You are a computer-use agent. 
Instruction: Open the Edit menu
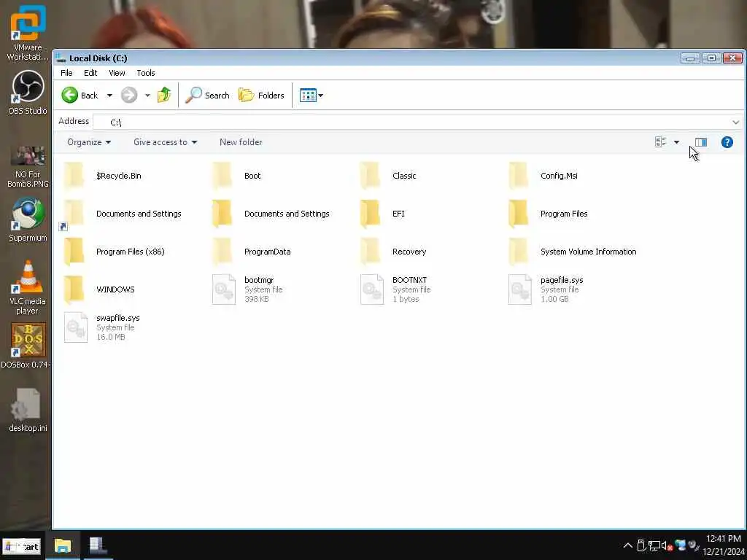pos(90,73)
